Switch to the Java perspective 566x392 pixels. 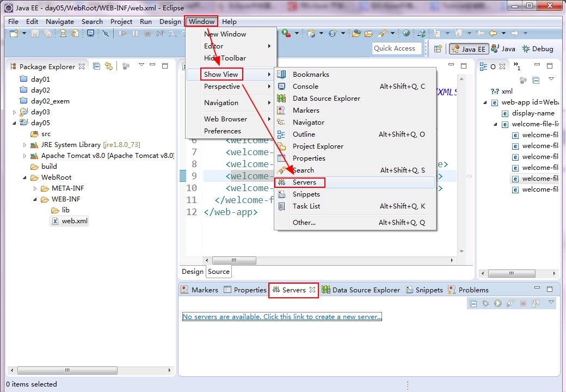(x=503, y=49)
